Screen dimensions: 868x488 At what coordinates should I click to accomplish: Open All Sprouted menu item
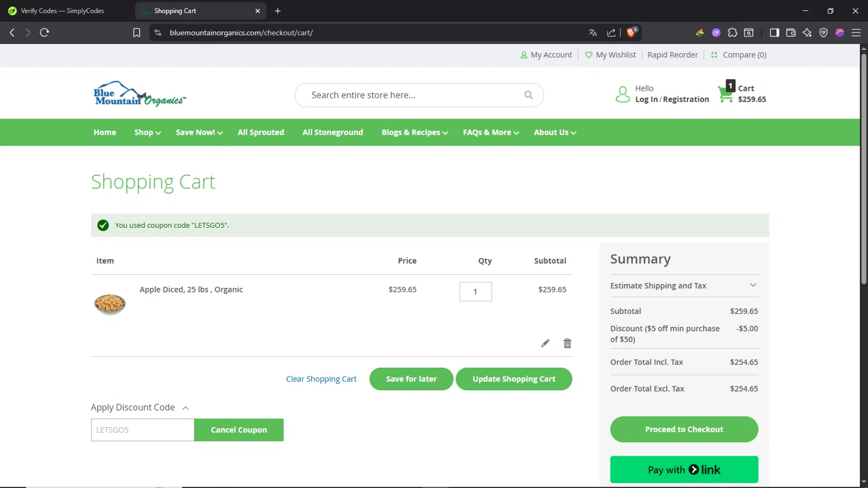coord(261,132)
